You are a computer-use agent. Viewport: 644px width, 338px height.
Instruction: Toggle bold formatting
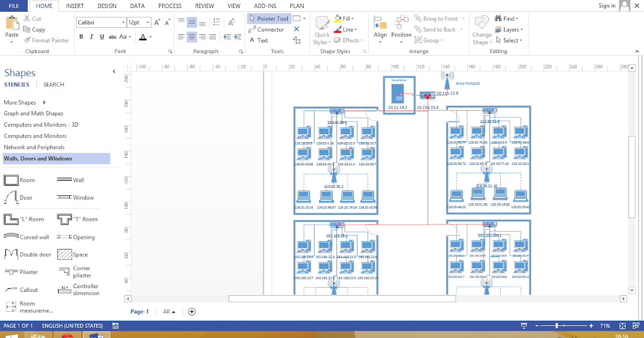click(x=81, y=36)
